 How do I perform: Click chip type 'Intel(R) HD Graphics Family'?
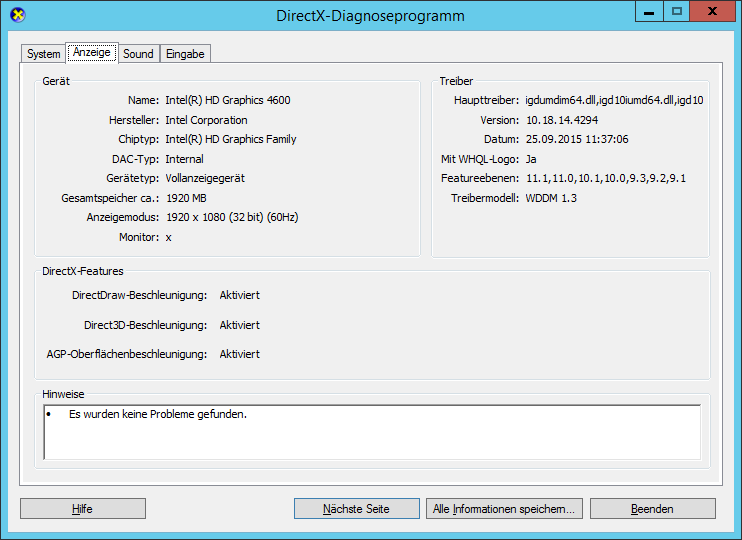click(231, 139)
